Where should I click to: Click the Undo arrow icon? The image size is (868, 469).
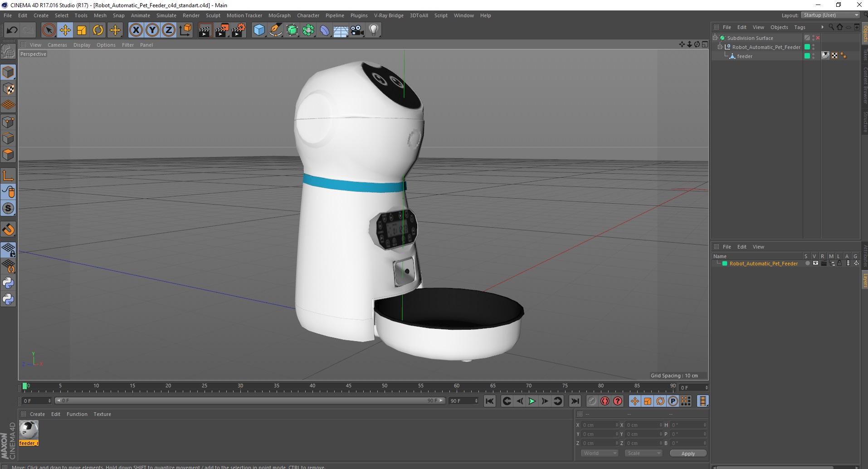(x=12, y=30)
